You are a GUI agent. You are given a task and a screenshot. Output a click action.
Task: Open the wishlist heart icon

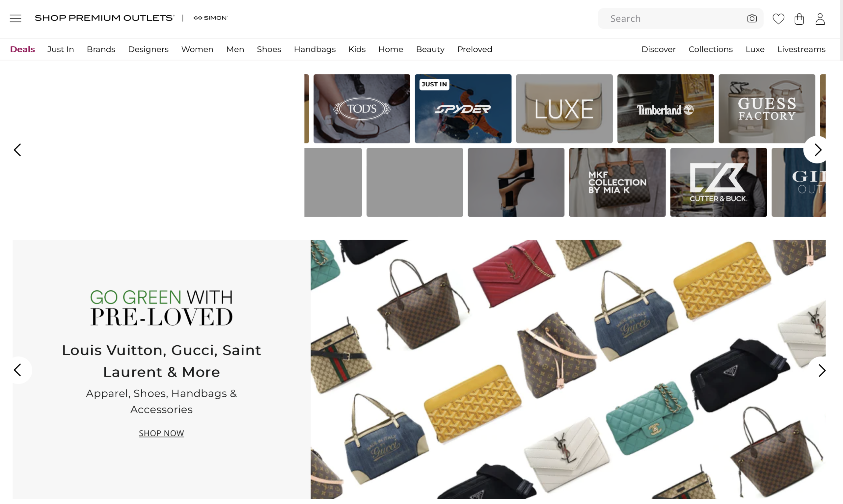click(x=778, y=19)
